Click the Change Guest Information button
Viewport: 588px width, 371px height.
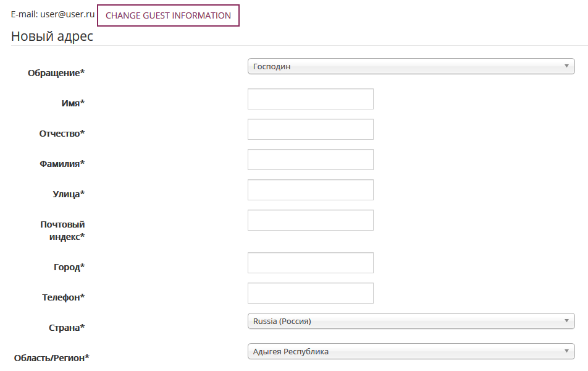[x=168, y=15]
